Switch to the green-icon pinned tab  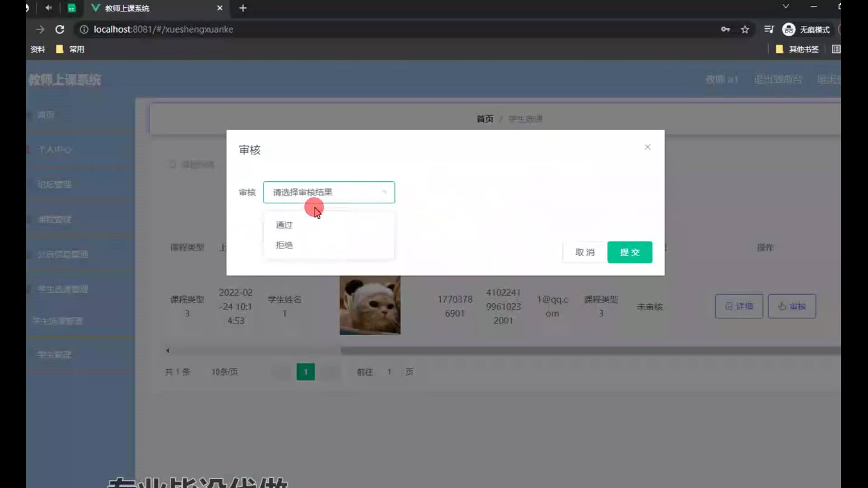[x=71, y=8]
